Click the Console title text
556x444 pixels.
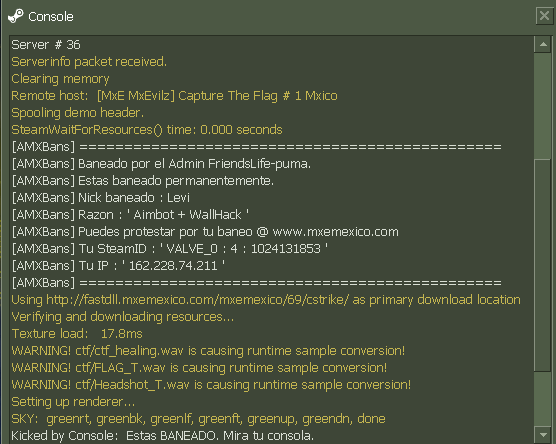tap(51, 17)
